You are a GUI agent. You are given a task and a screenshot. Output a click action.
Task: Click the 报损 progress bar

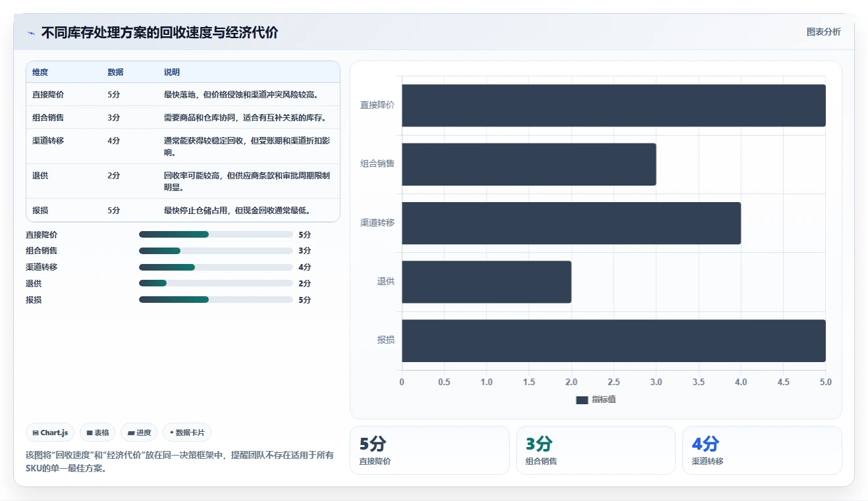(216, 300)
